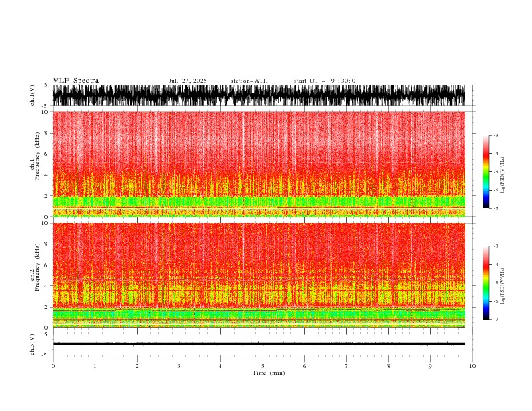Click time axis tick label '10'

click(x=472, y=366)
